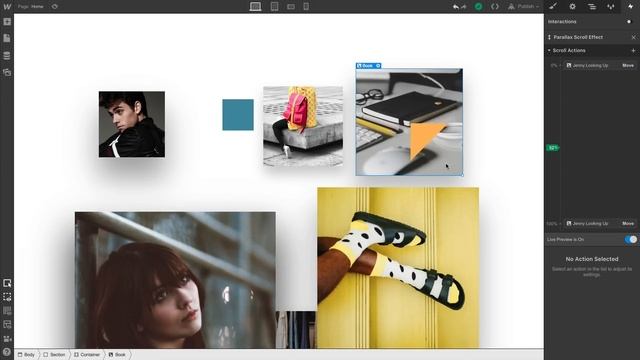Open the export code panel
The image size is (640, 360).
click(495, 7)
